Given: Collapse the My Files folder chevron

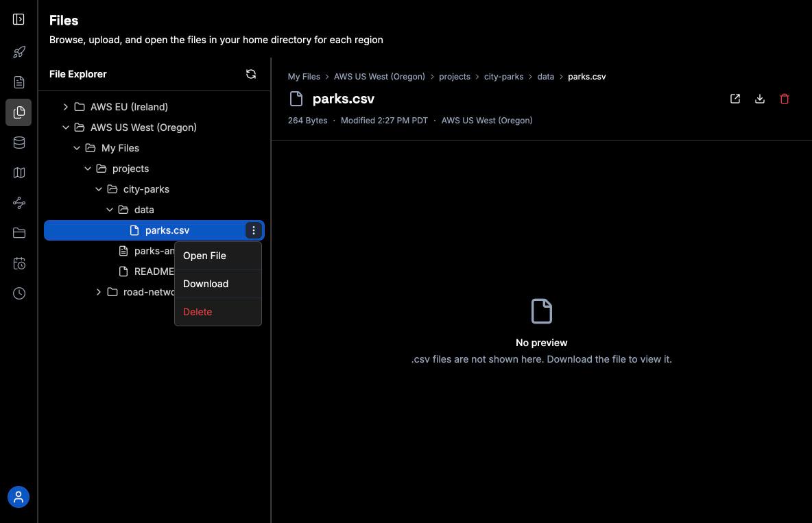Looking at the screenshot, I should point(77,148).
